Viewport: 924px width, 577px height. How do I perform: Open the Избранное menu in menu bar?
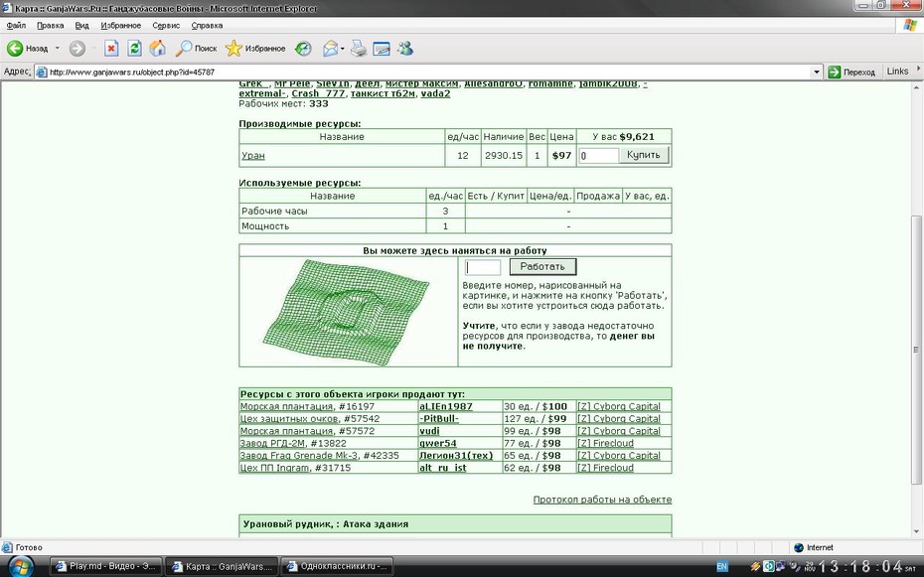(121, 25)
